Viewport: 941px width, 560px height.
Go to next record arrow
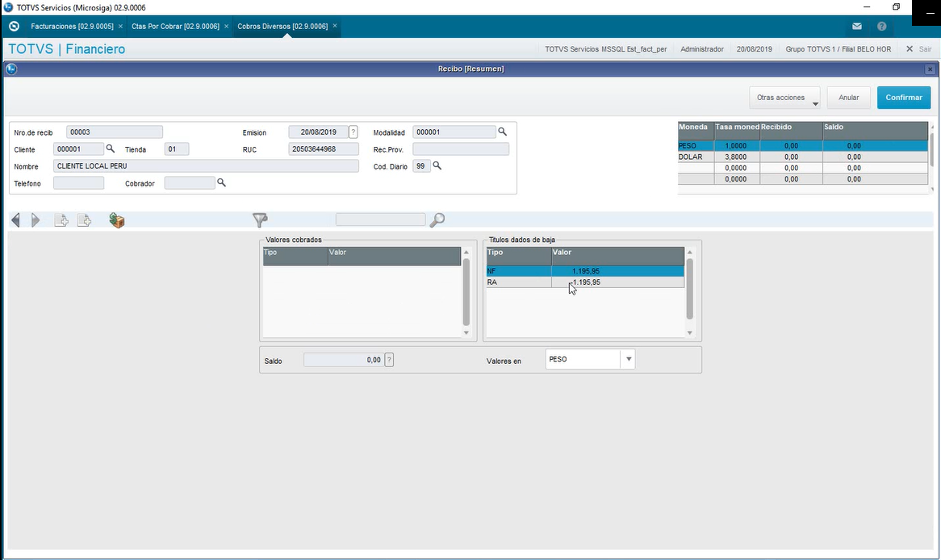pos(36,220)
